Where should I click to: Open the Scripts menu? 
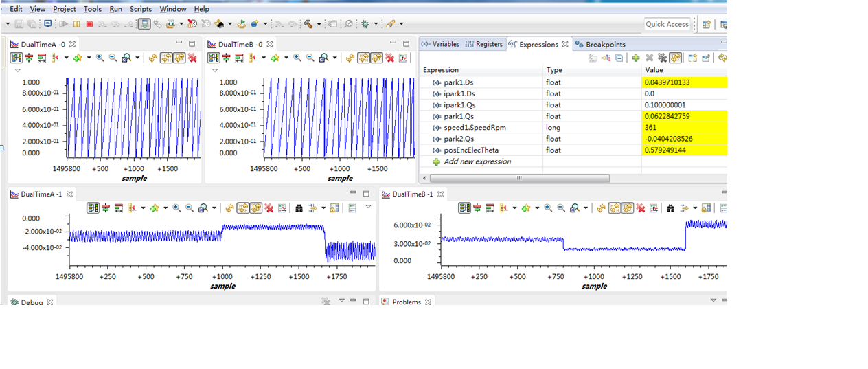tap(141, 9)
